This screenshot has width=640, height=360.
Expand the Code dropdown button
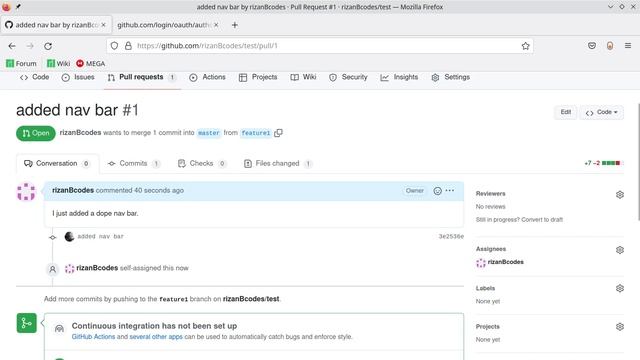coord(601,112)
